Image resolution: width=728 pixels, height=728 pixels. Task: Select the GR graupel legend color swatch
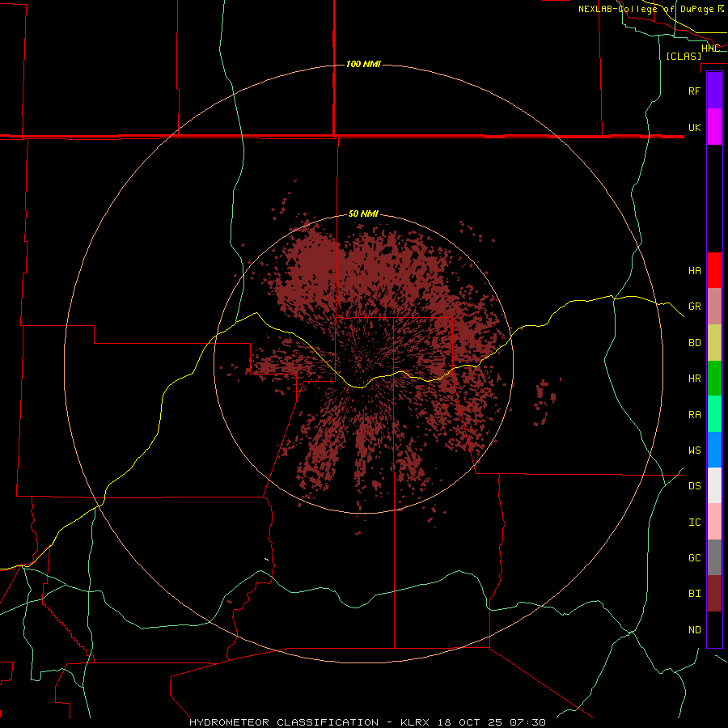coord(714,307)
